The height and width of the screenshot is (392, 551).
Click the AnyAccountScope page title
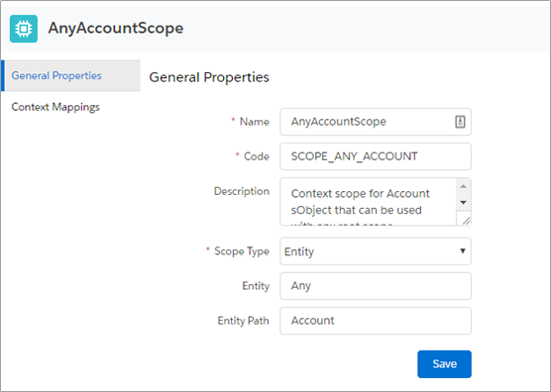(x=116, y=28)
